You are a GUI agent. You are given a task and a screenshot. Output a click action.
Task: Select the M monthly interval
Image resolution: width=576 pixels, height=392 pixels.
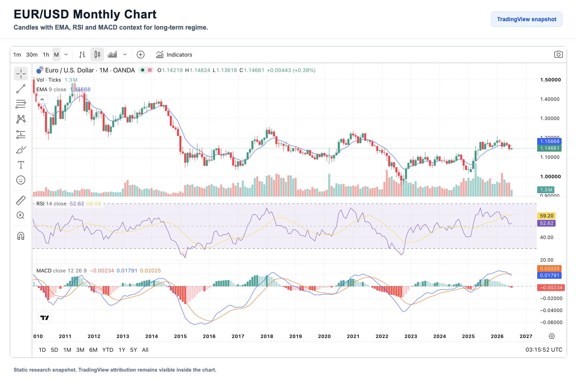coord(56,54)
